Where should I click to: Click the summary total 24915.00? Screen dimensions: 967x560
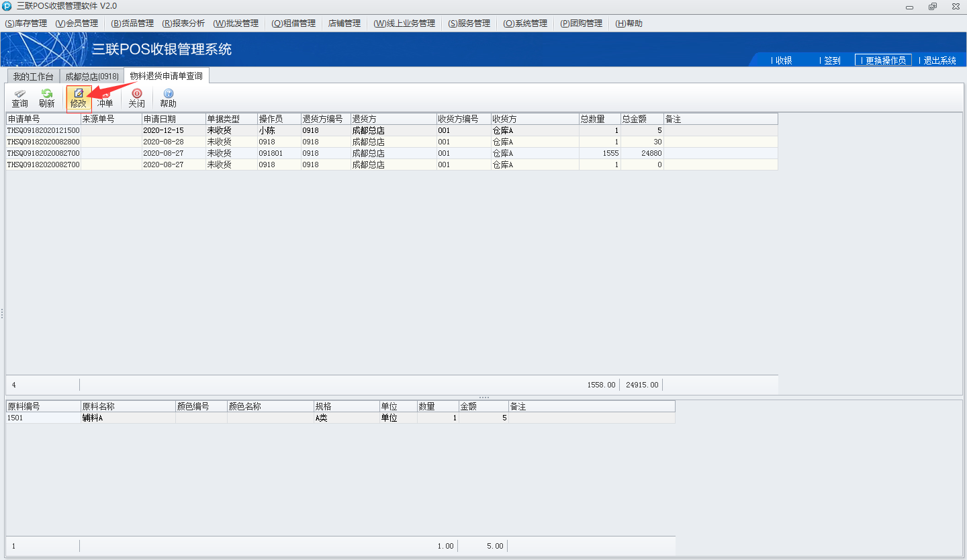[642, 385]
